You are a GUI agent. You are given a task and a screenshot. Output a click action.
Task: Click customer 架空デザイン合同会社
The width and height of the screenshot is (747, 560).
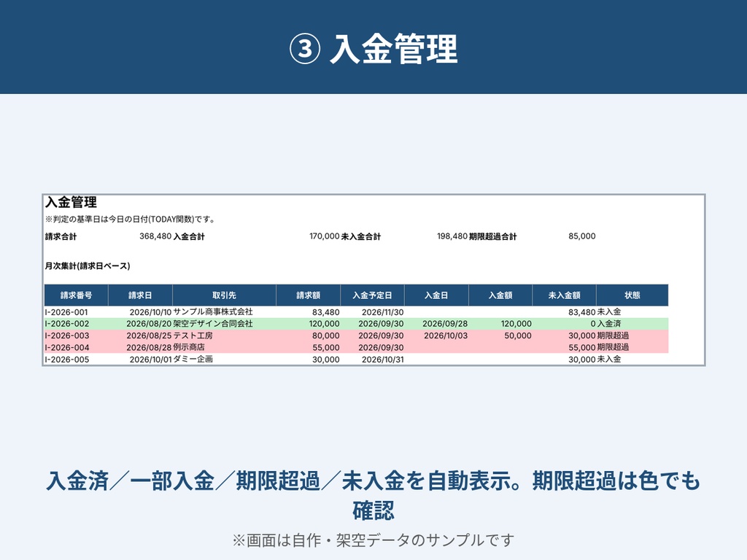point(213,324)
